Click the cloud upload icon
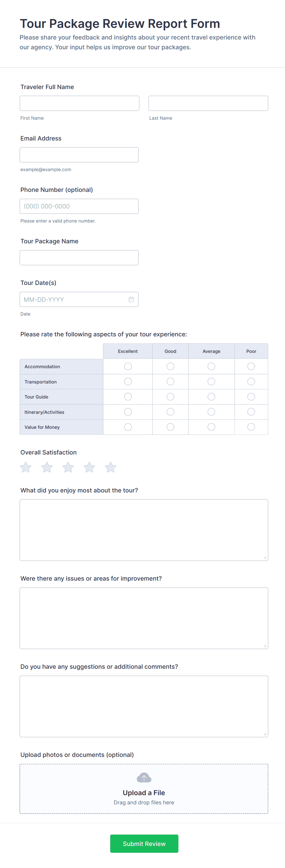285x868 pixels. click(x=144, y=777)
